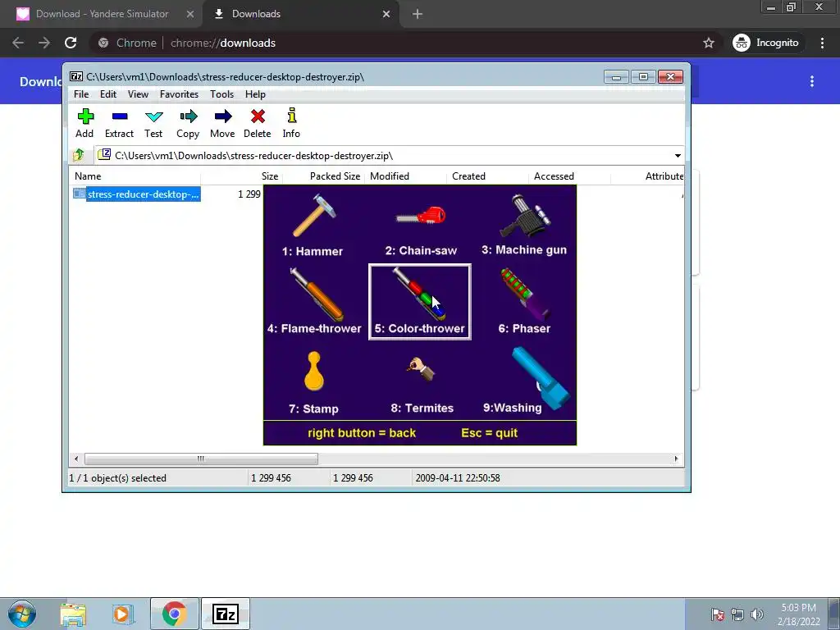Open a new Chrome tab

418,14
